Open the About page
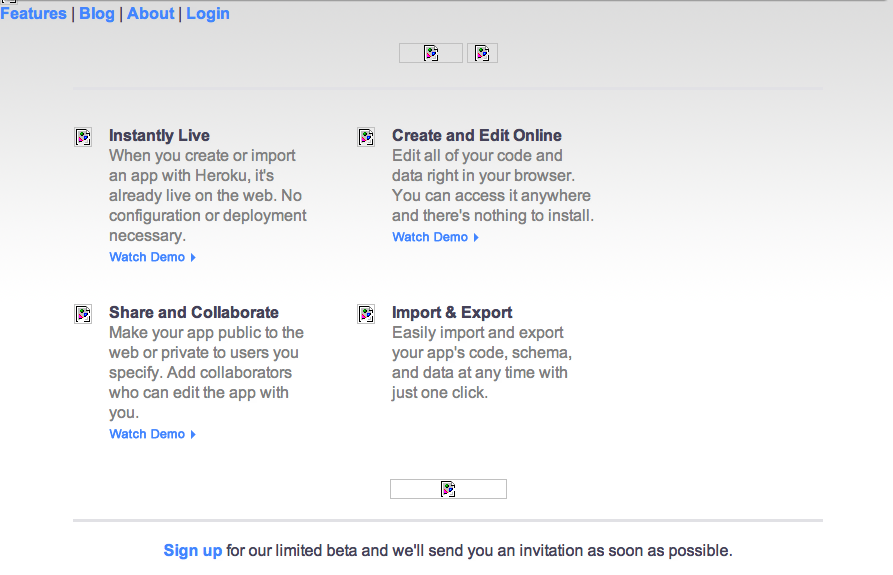This screenshot has height=575, width=893. (x=151, y=14)
